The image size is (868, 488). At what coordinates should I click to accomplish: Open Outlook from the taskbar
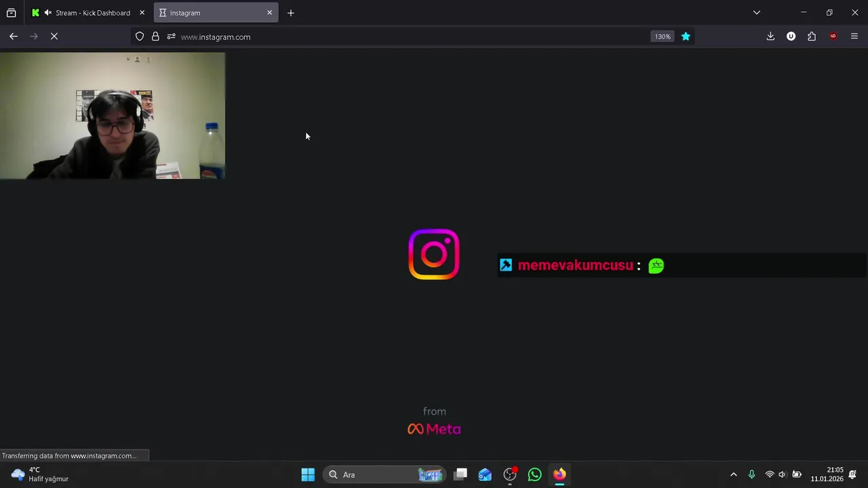pos(485,474)
